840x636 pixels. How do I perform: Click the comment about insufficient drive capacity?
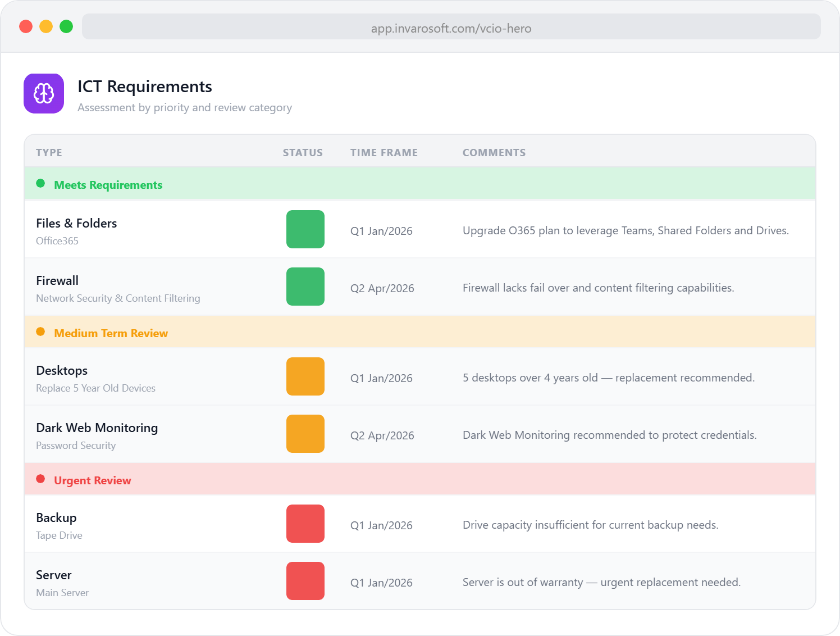point(591,525)
